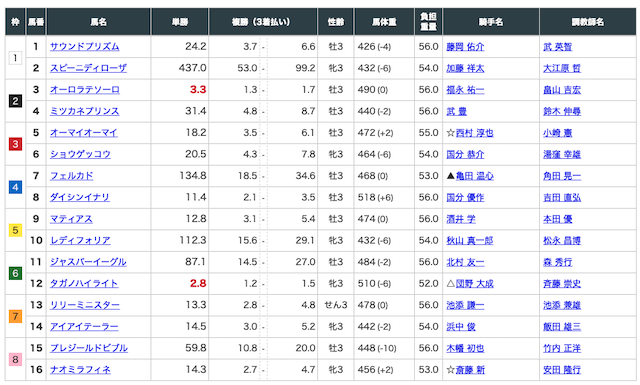640x385 pixels.
Task: Click horse name ジャスパーイーグル
Action: [88, 262]
